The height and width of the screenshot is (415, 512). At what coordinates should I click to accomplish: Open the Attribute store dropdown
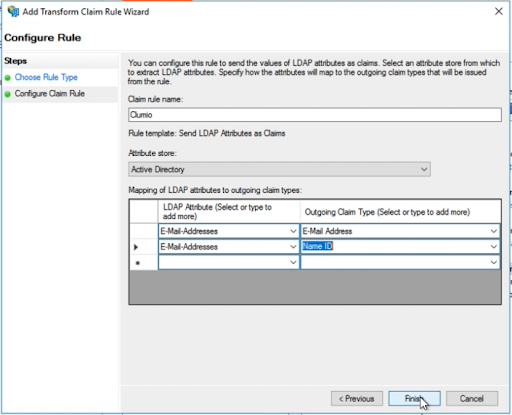279,169
